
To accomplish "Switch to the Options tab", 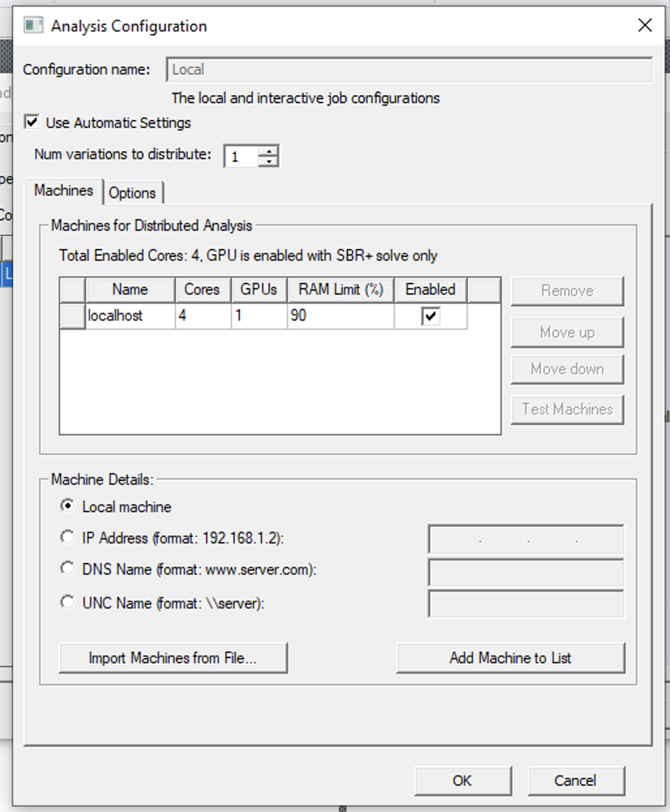I will (x=132, y=193).
